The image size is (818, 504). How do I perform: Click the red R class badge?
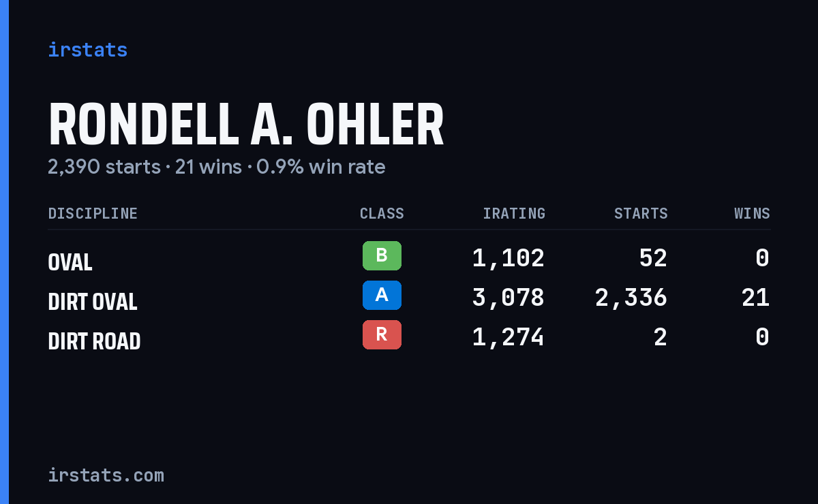pyautogui.click(x=382, y=335)
